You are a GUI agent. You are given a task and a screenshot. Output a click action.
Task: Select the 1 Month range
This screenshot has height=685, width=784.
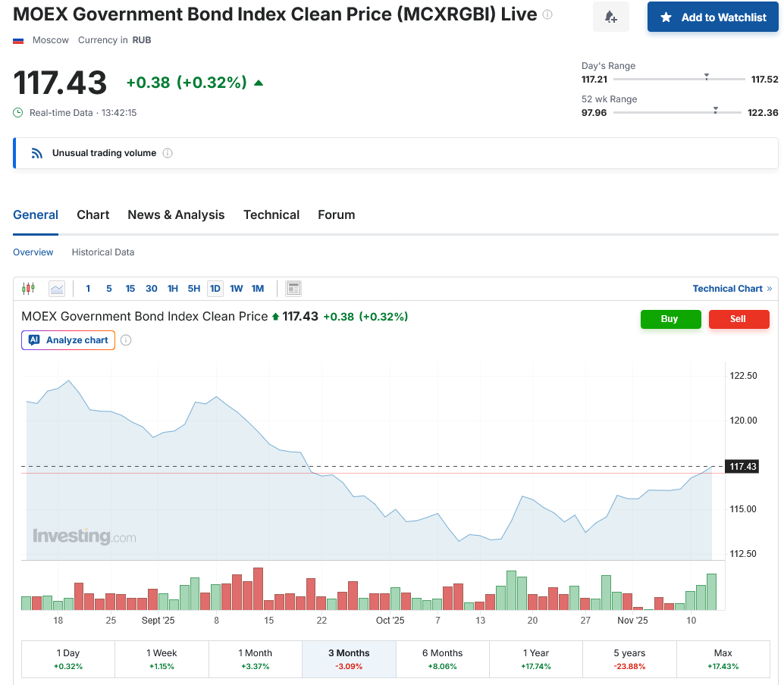[x=255, y=659]
